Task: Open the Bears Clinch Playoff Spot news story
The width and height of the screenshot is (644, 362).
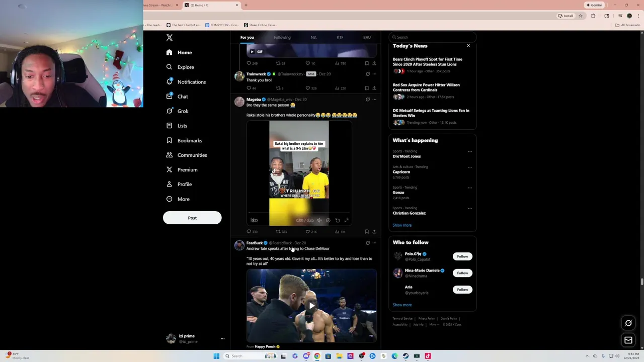Action: click(x=428, y=62)
